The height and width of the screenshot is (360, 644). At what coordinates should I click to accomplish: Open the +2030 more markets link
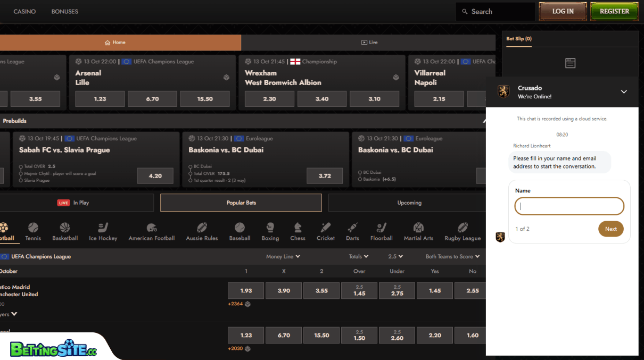click(235, 349)
